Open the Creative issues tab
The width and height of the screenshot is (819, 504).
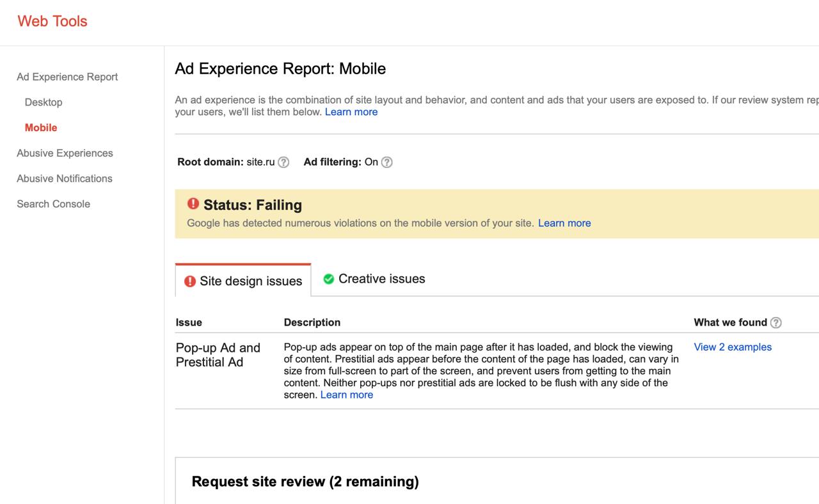(374, 279)
